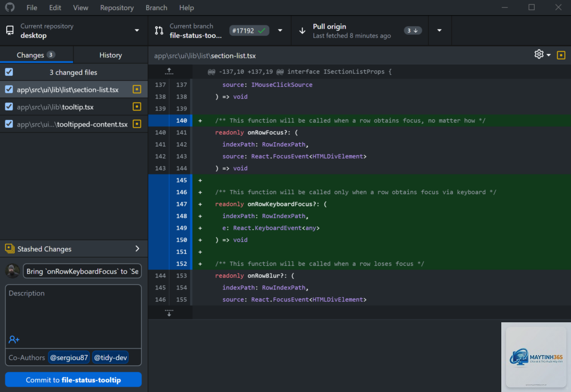571x392 pixels.
Task: Open the File menu
Action: tap(32, 8)
